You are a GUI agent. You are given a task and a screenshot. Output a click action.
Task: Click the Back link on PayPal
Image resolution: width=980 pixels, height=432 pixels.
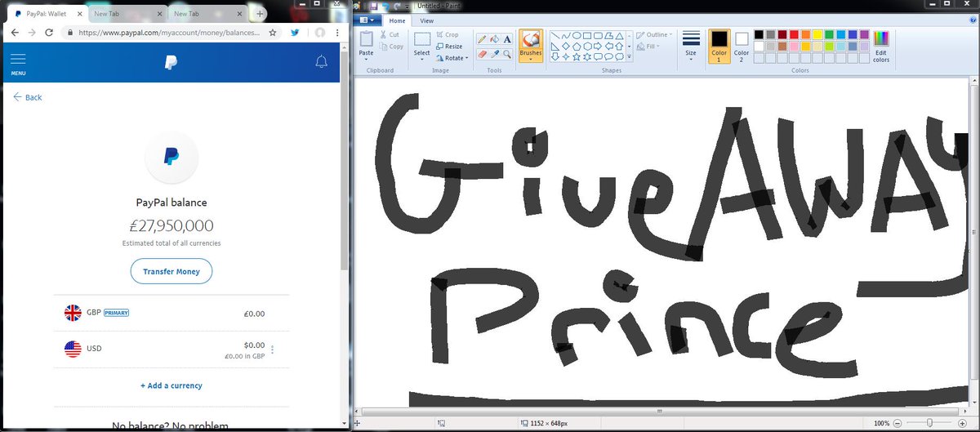point(27,97)
